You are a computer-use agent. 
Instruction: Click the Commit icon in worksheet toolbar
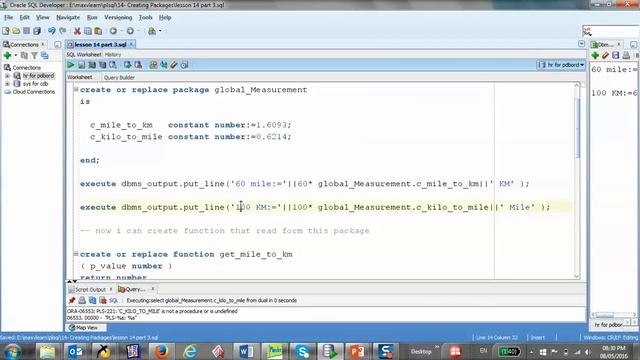(x=127, y=65)
